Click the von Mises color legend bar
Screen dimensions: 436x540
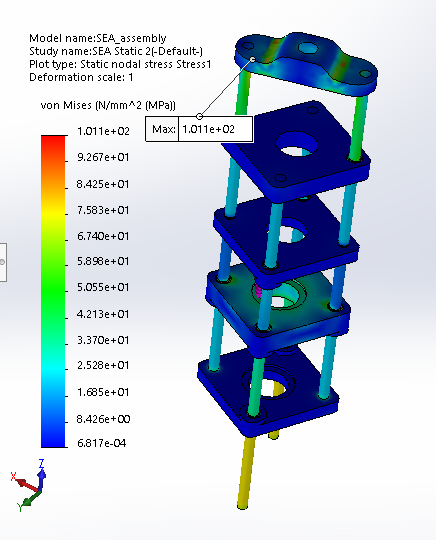coord(53,291)
